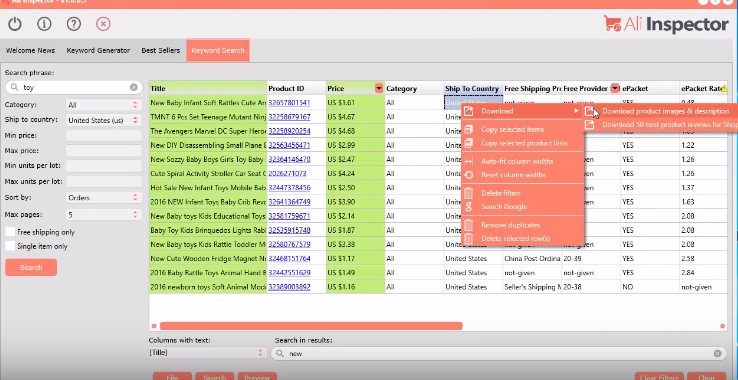Click the Download menu icon
The height and width of the screenshot is (380, 738).
468,111
